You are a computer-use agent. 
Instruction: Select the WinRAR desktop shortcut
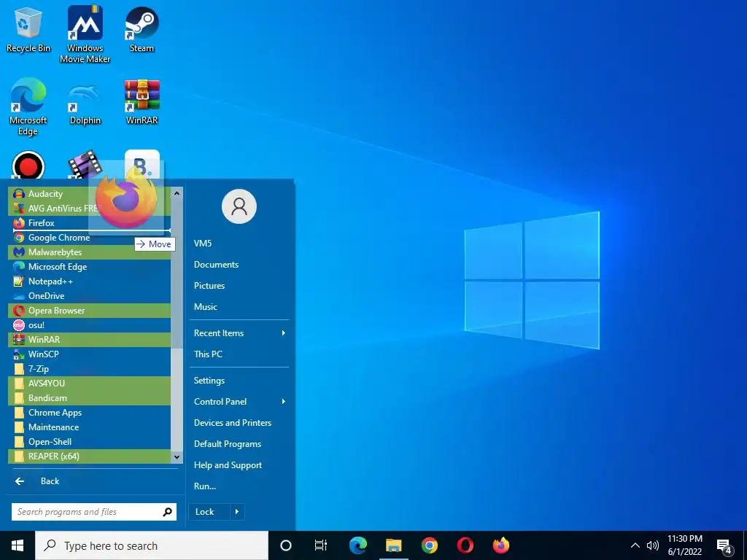(x=142, y=102)
